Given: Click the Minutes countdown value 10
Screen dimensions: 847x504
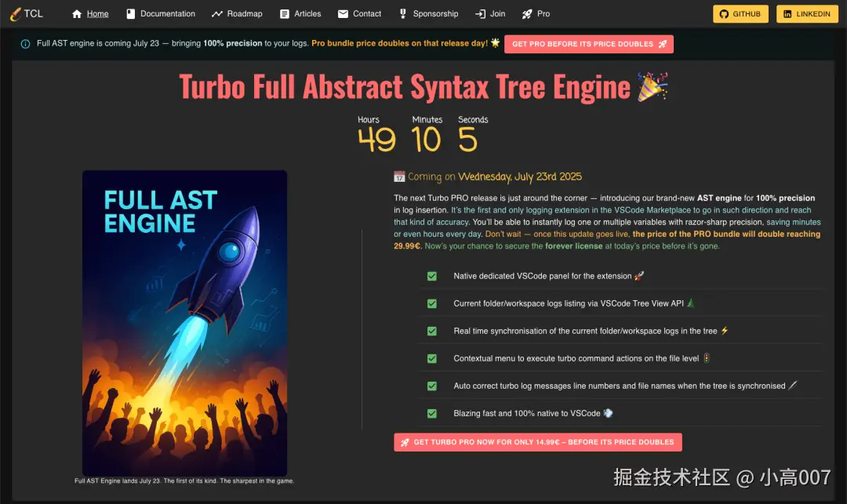Looking at the screenshot, I should tap(426, 140).
